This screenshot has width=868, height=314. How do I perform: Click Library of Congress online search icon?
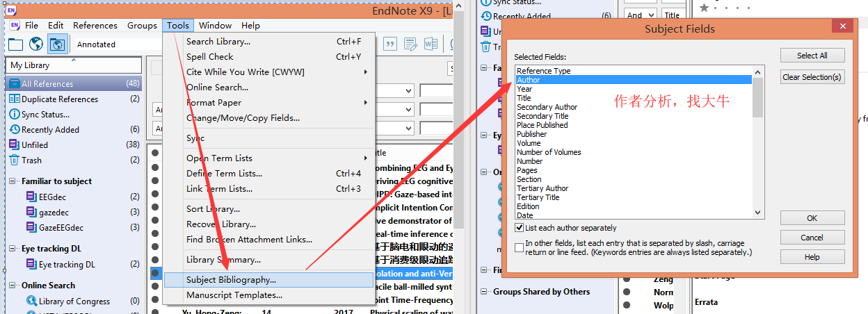click(31, 301)
